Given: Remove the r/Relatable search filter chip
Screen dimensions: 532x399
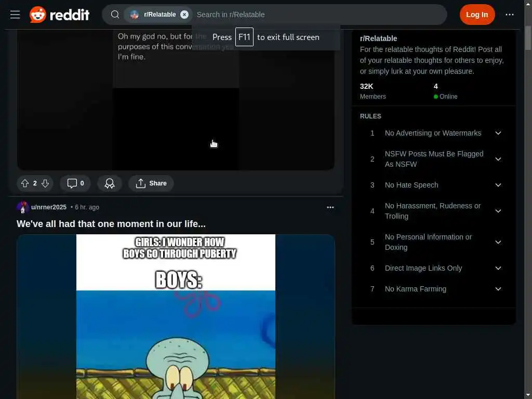Looking at the screenshot, I should tap(184, 15).
